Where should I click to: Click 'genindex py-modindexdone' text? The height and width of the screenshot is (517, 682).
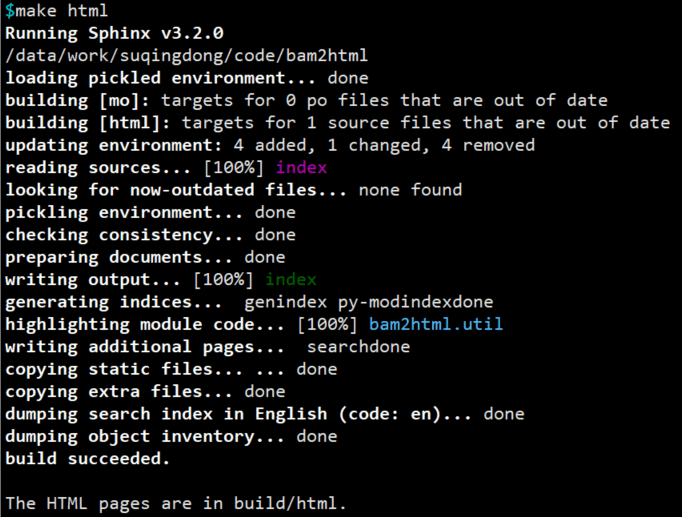[x=369, y=302]
